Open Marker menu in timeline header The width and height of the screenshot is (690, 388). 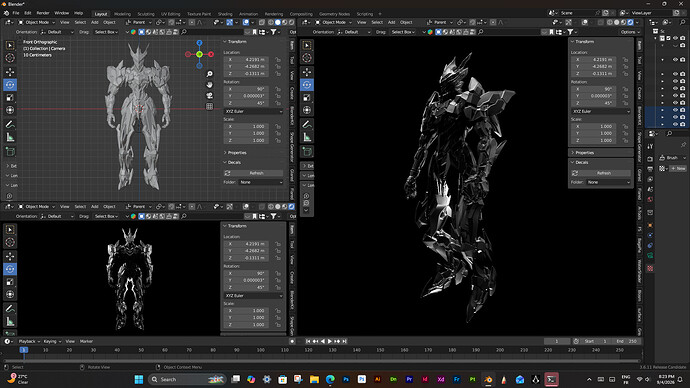tap(86, 341)
